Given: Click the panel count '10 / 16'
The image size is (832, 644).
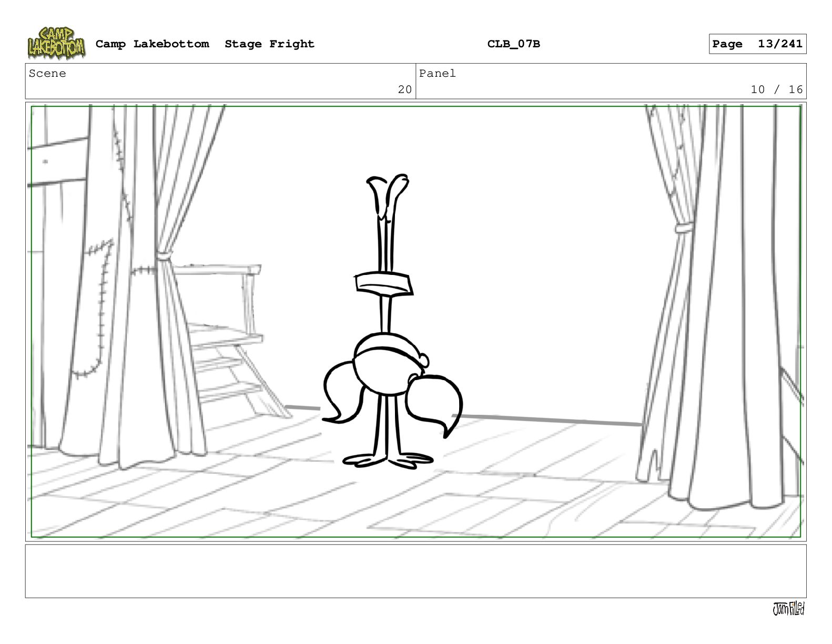Looking at the screenshot, I should 777,89.
